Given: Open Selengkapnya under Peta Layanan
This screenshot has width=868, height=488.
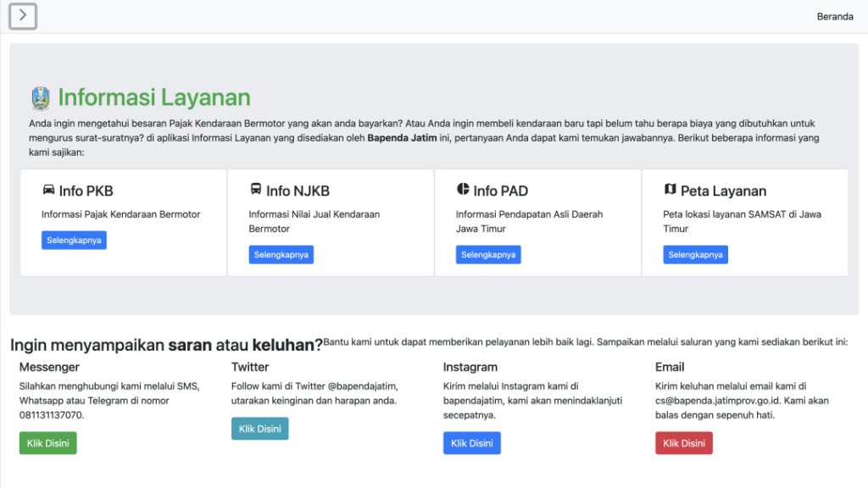Looking at the screenshot, I should pyautogui.click(x=695, y=255).
